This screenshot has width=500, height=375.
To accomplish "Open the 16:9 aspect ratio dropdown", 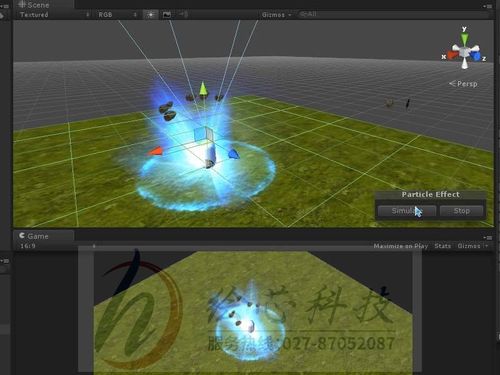I will [58, 246].
